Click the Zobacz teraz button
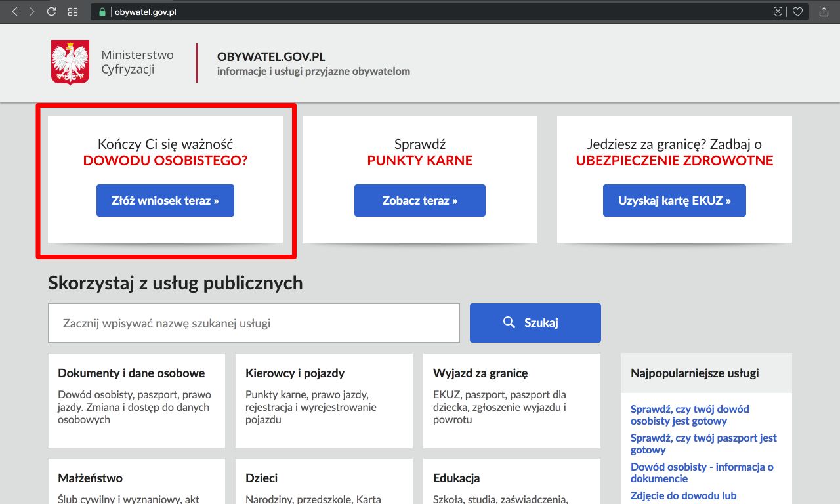 (x=420, y=201)
